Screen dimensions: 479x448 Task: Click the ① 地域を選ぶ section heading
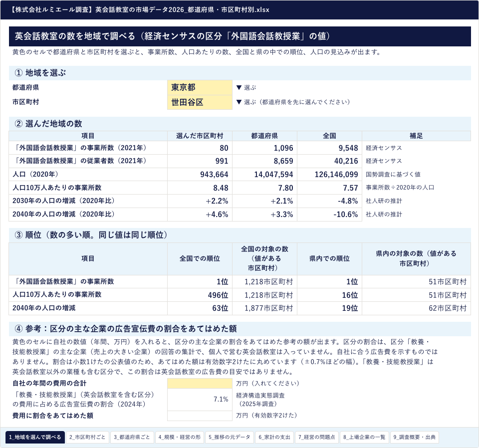click(x=240, y=73)
